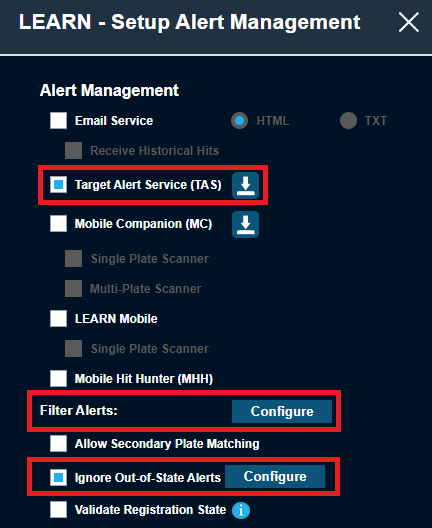Open Filter Alerts Configure button
This screenshot has width=432, height=528.
[282, 411]
